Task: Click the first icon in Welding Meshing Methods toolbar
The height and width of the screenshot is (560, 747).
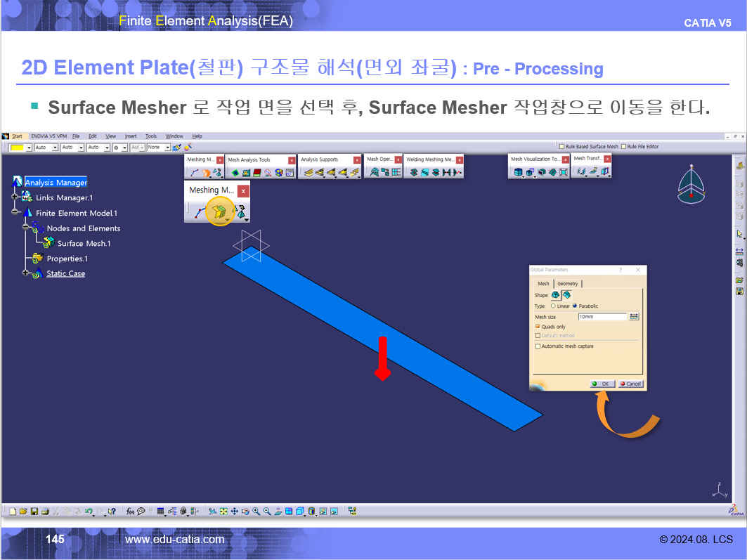Action: pos(413,172)
